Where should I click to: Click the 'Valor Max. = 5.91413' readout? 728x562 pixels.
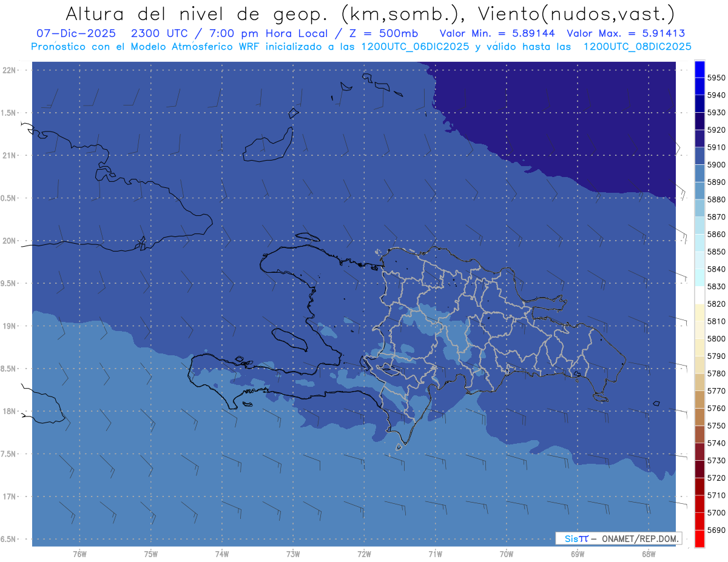(626, 33)
